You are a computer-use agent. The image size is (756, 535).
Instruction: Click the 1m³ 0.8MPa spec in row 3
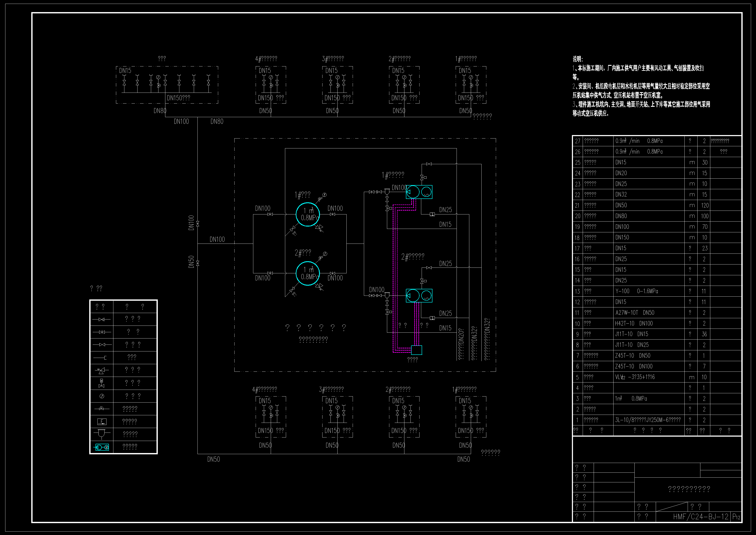coord(631,399)
